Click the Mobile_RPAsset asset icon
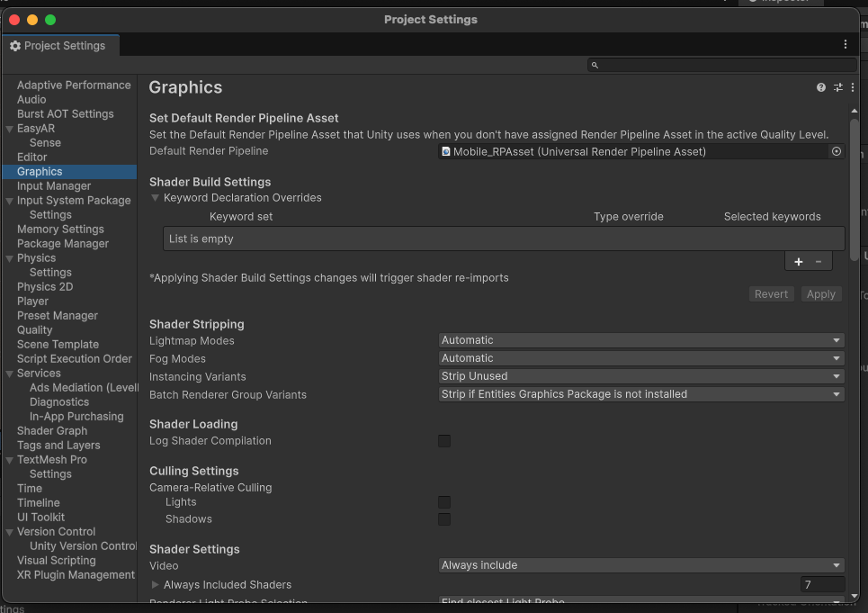 [445, 152]
